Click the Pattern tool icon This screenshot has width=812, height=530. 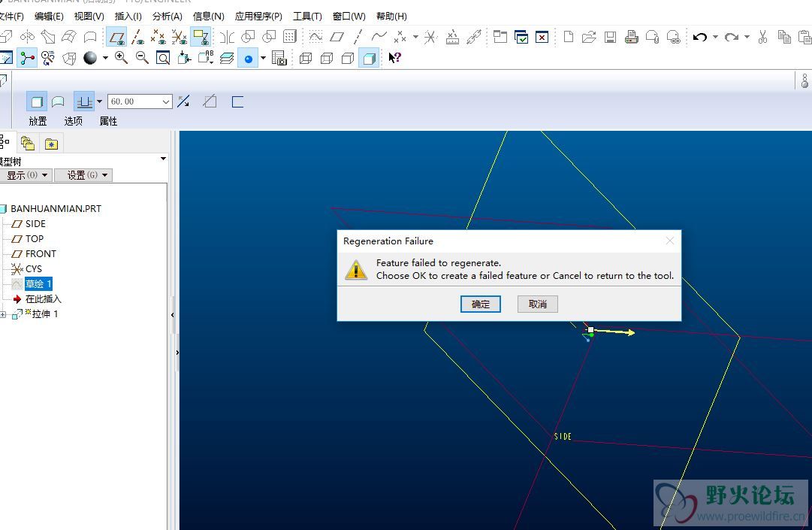pyautogui.click(x=290, y=37)
